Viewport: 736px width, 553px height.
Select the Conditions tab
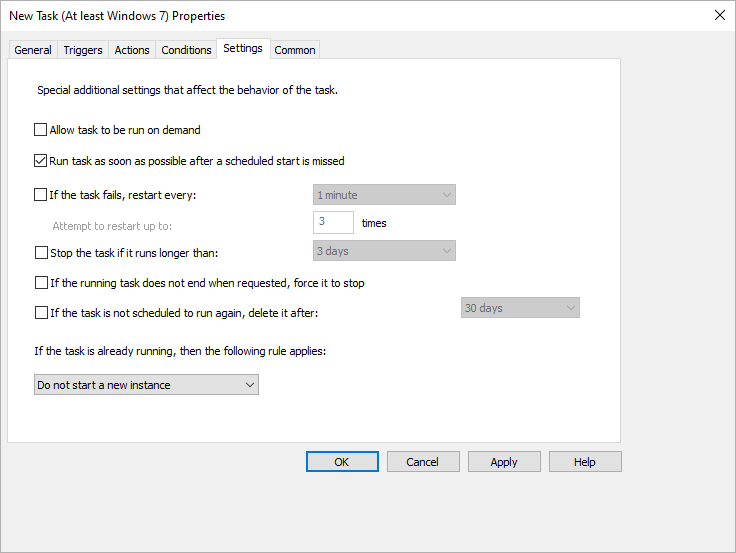coord(186,50)
